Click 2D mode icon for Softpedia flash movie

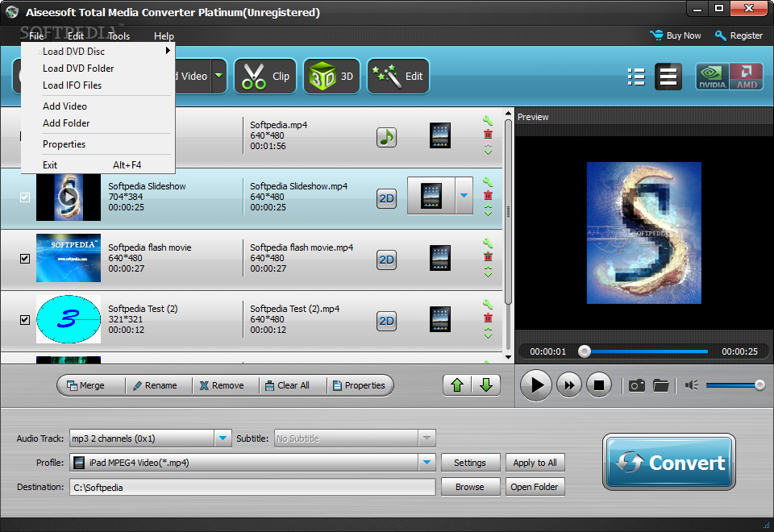pos(386,260)
